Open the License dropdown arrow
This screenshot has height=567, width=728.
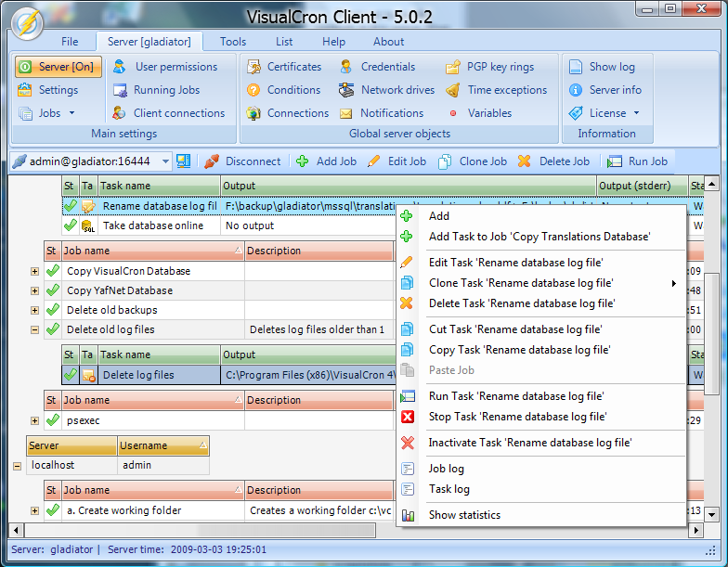coord(637,113)
